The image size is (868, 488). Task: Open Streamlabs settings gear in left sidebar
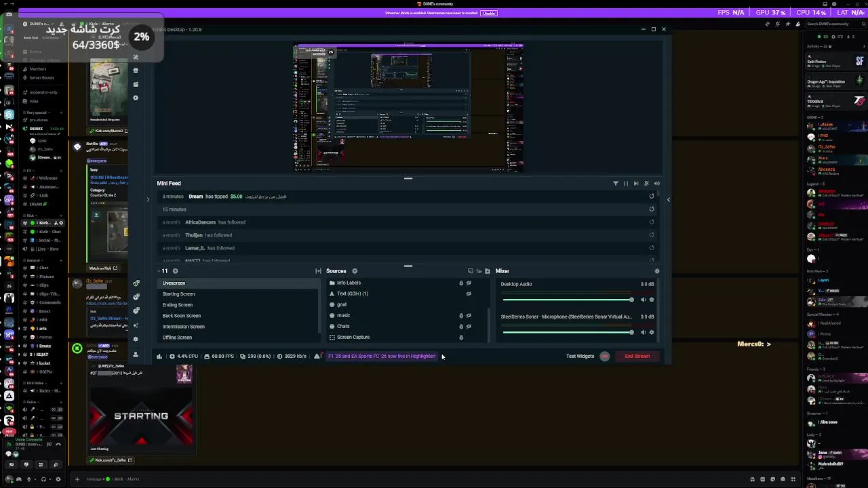pyautogui.click(x=136, y=338)
